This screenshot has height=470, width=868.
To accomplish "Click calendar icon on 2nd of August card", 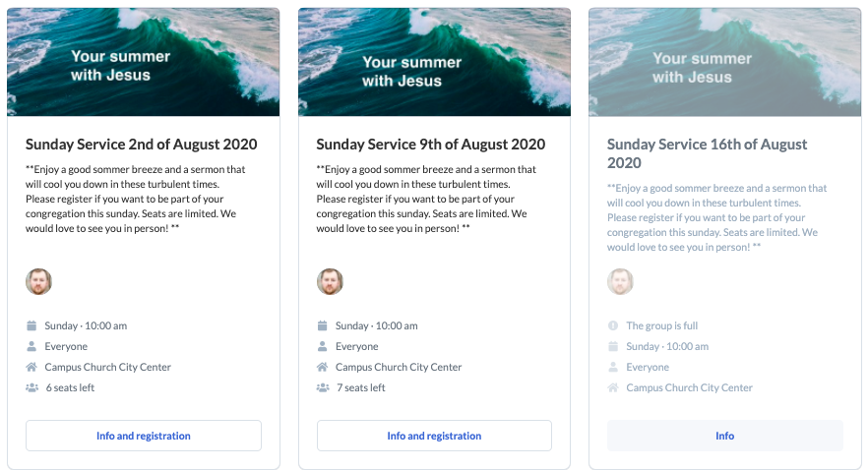I will click(x=31, y=325).
